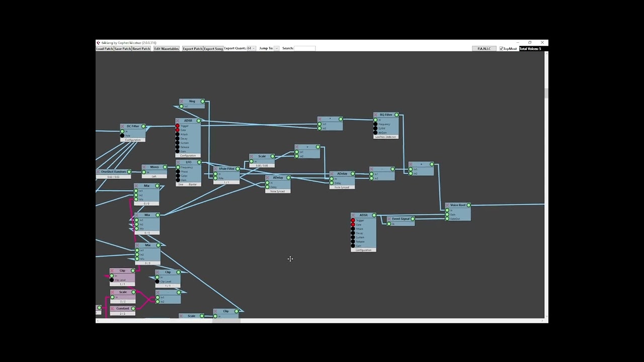644x362 pixels.
Task: Open the Jump To dropdown
Action: (x=276, y=48)
